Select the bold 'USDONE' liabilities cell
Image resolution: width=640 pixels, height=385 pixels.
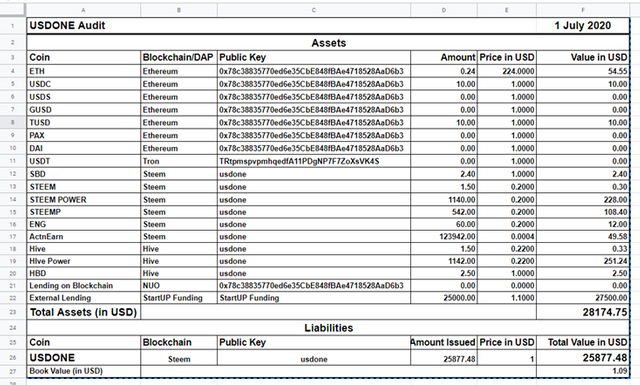click(83, 358)
